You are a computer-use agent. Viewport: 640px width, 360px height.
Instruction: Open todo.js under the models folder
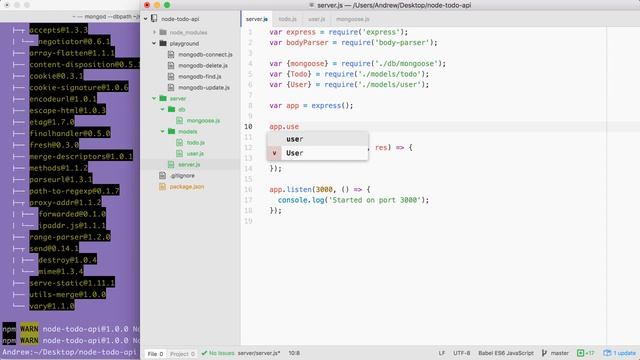tap(196, 142)
